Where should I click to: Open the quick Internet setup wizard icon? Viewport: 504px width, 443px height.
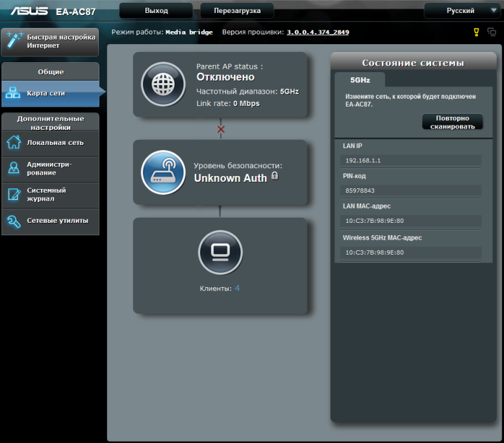(14, 40)
